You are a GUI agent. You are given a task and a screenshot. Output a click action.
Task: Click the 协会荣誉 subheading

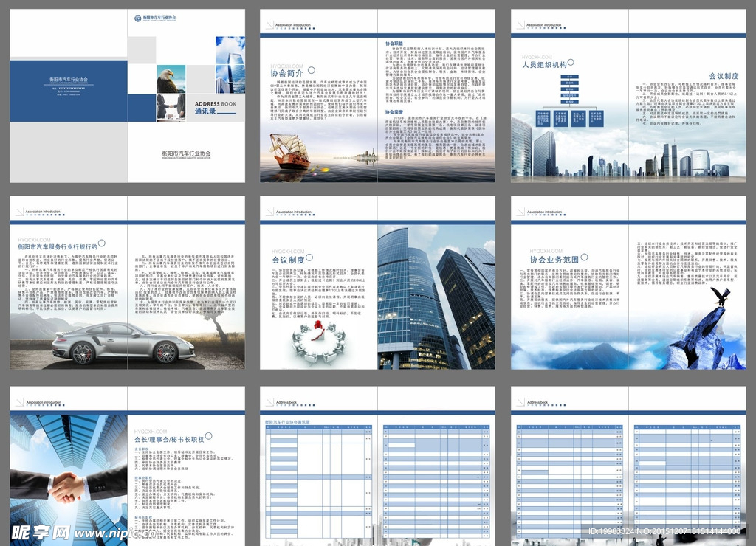(x=394, y=112)
